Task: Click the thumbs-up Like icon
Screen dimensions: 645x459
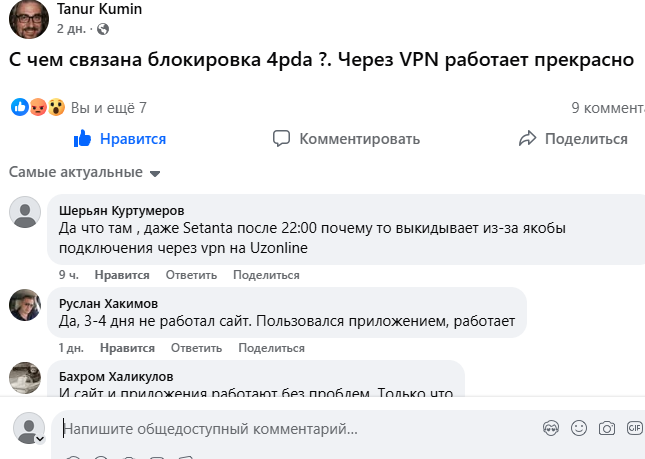Action: (83, 138)
